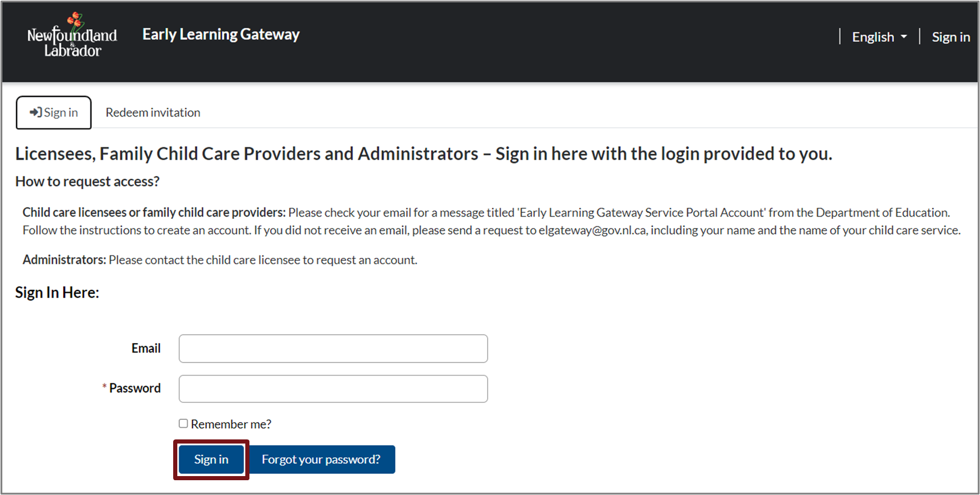Viewport: 980px width, 495px height.
Task: Open the English language dropdown
Action: 879,37
